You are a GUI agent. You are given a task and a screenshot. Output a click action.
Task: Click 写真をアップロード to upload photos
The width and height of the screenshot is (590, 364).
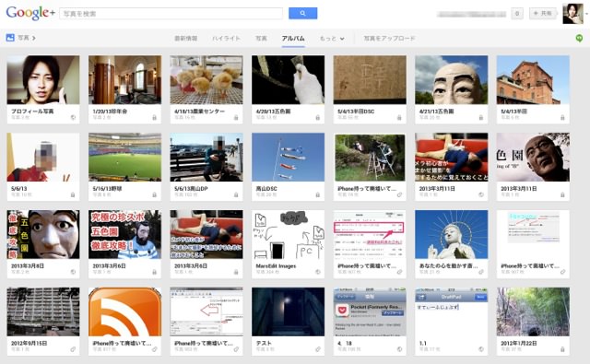pos(389,39)
